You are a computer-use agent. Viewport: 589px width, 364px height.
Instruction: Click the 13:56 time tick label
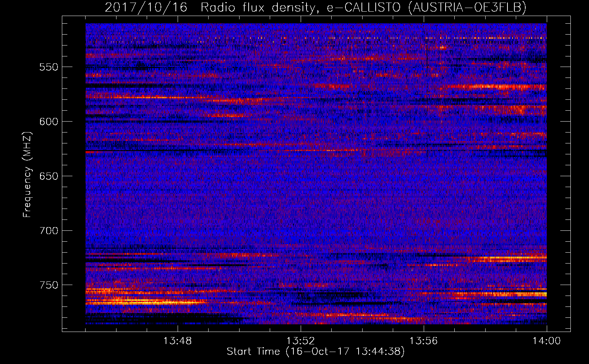[x=423, y=341]
